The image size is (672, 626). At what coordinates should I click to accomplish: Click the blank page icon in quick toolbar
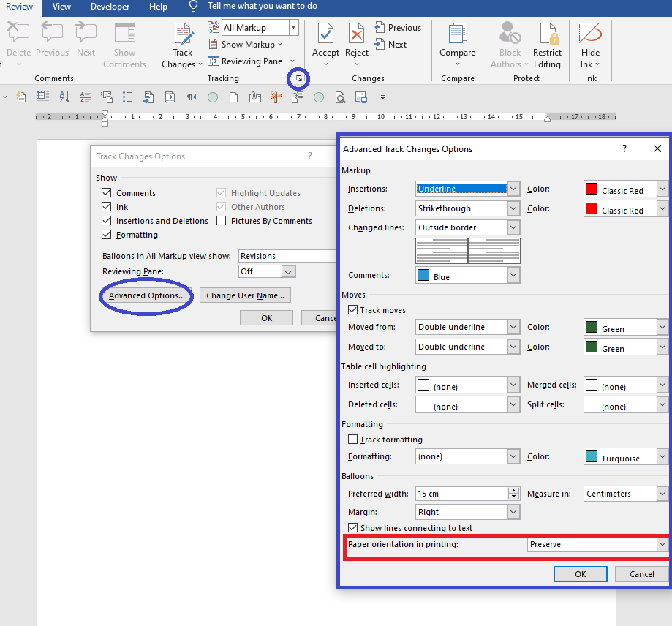[233, 97]
